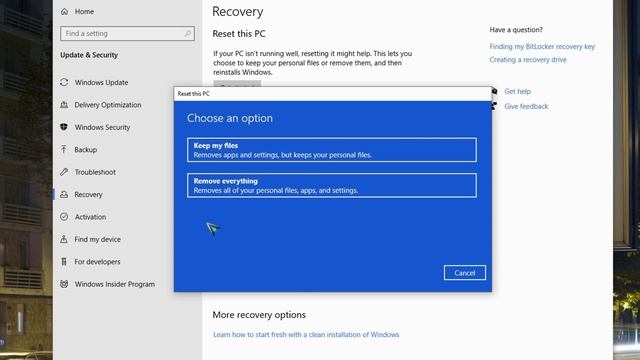Click the Home icon in Settings sidebar

64,11
